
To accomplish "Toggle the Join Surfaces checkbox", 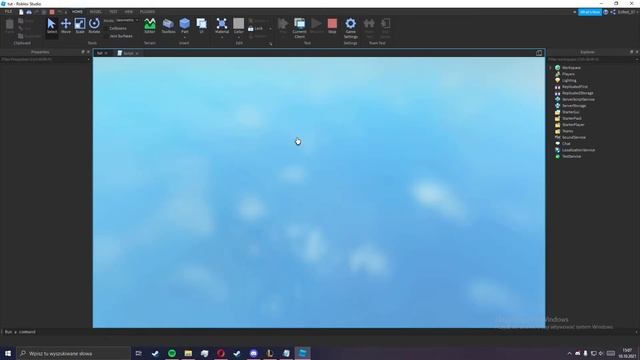I will pos(107,36).
